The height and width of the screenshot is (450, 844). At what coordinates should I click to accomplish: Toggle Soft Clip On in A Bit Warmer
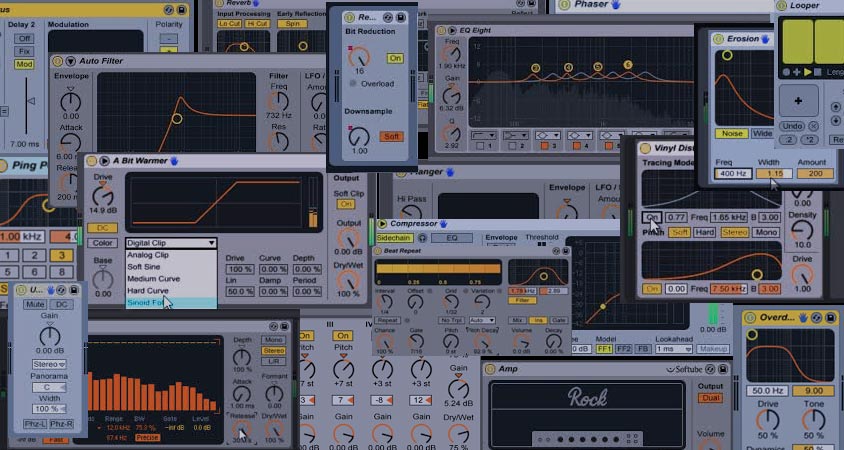(346, 204)
